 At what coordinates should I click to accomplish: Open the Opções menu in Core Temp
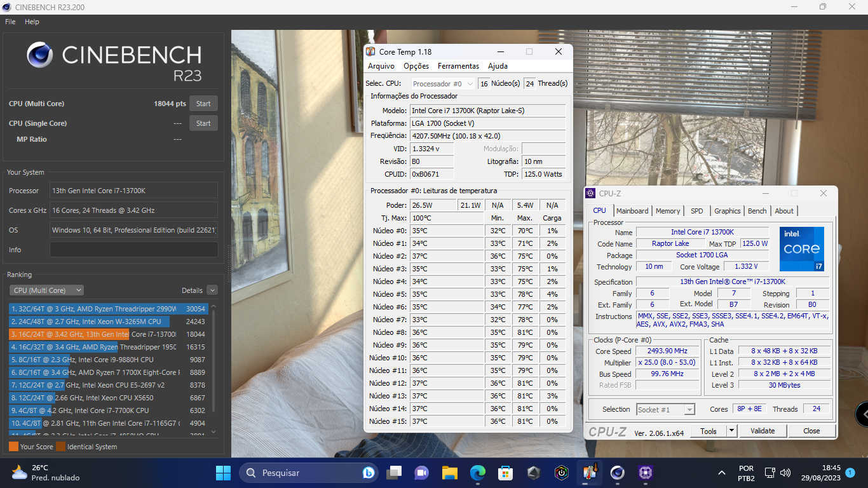[416, 66]
